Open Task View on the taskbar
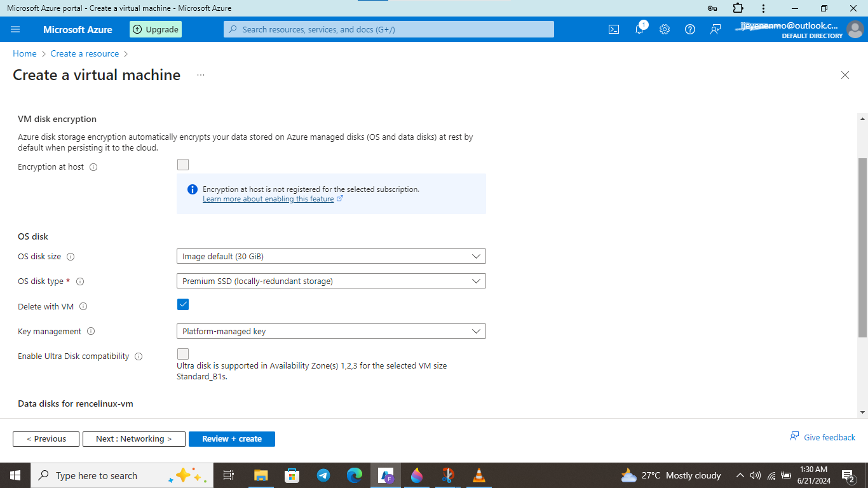Image resolution: width=868 pixels, height=488 pixels. click(229, 475)
